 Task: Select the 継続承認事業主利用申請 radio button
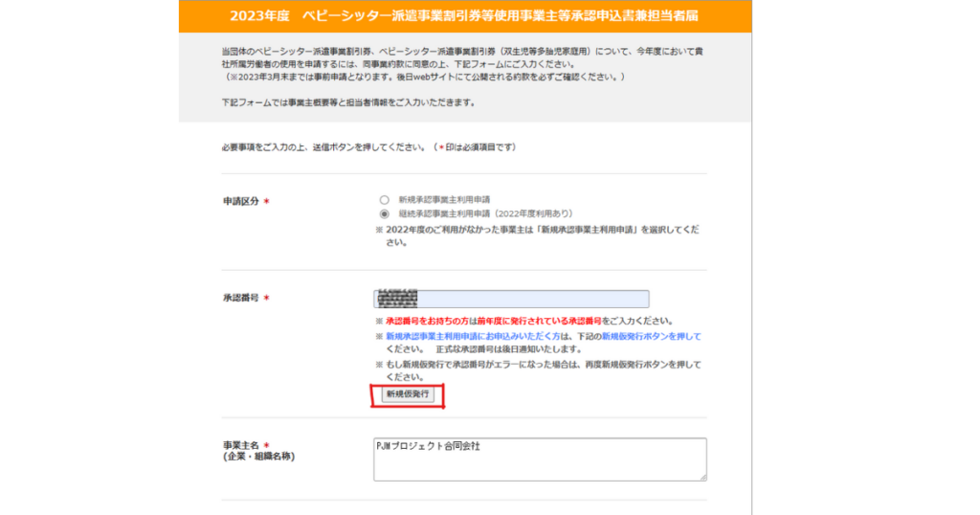[384, 213]
